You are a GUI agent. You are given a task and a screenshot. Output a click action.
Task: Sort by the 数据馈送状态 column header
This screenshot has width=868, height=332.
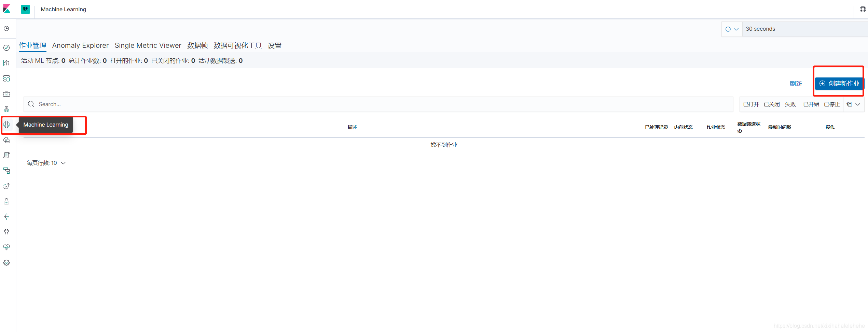click(x=749, y=127)
